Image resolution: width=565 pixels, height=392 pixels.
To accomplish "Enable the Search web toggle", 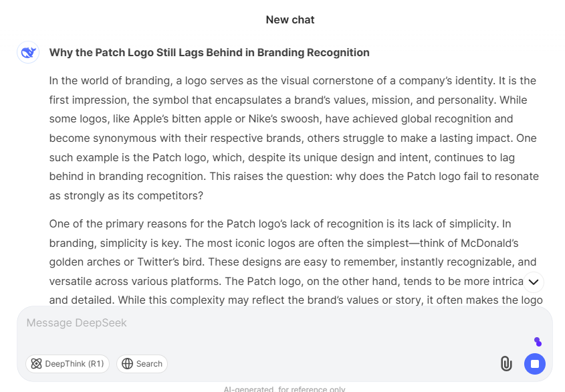I will coord(142,364).
